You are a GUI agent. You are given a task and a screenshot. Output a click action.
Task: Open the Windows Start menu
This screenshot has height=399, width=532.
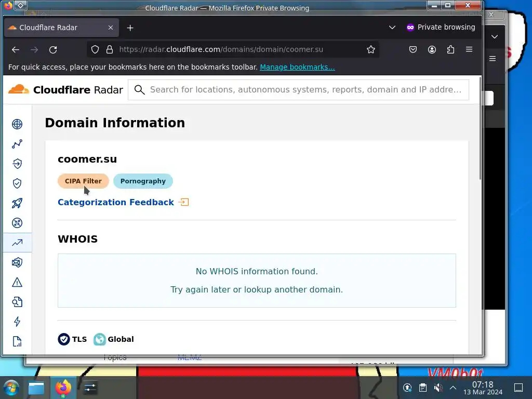[x=11, y=388]
